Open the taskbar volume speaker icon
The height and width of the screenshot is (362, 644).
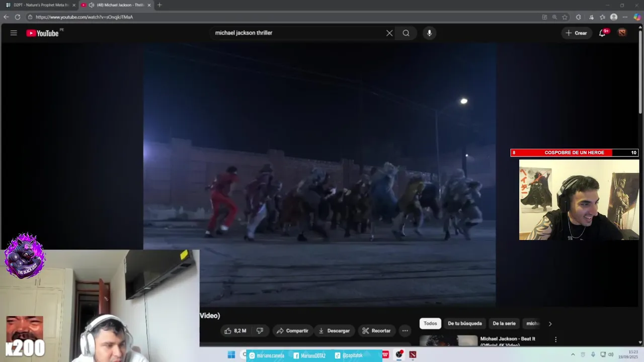pyautogui.click(x=611, y=354)
